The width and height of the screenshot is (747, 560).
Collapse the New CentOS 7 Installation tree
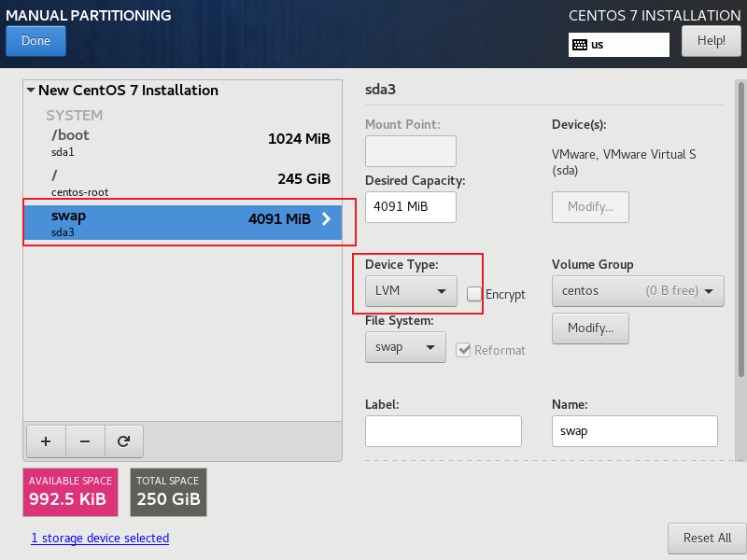[31, 91]
